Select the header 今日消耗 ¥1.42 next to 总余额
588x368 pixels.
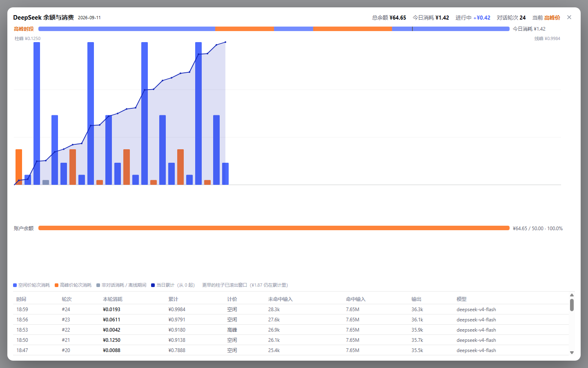click(x=431, y=18)
